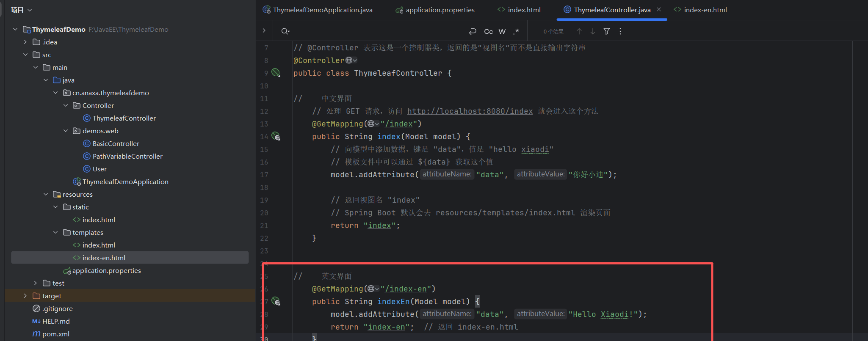Collapse the resources folder

46,194
